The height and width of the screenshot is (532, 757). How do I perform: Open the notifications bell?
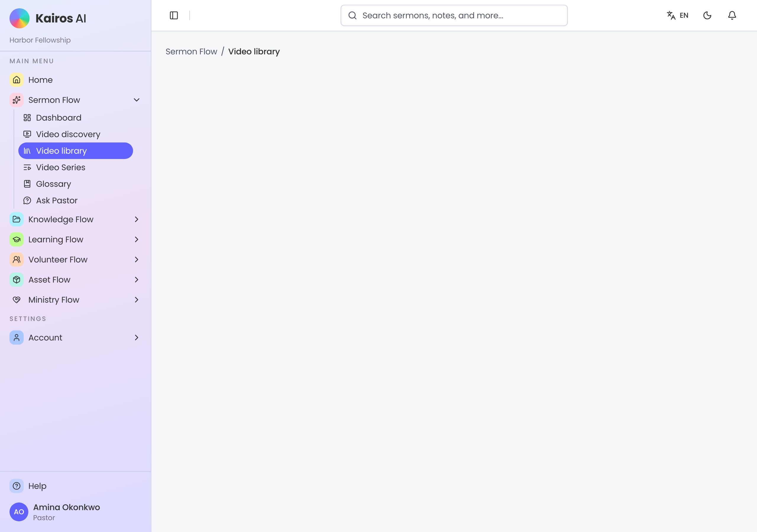click(732, 15)
